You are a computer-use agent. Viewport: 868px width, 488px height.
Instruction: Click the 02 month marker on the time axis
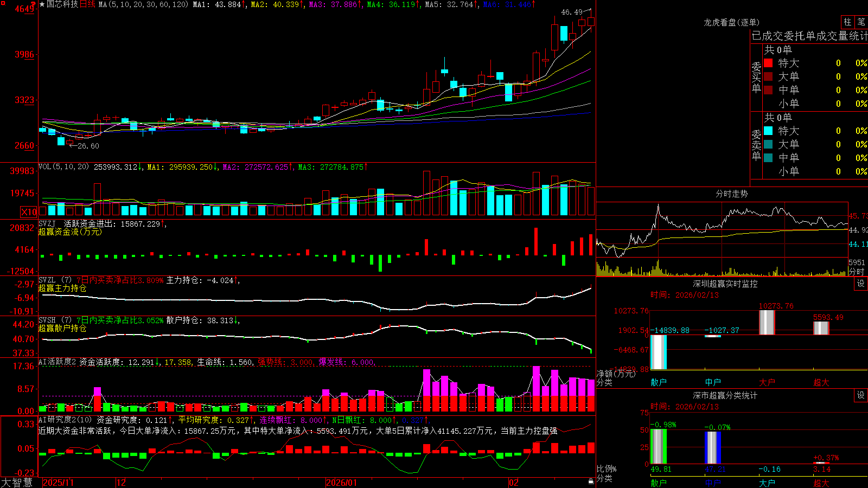[514, 483]
